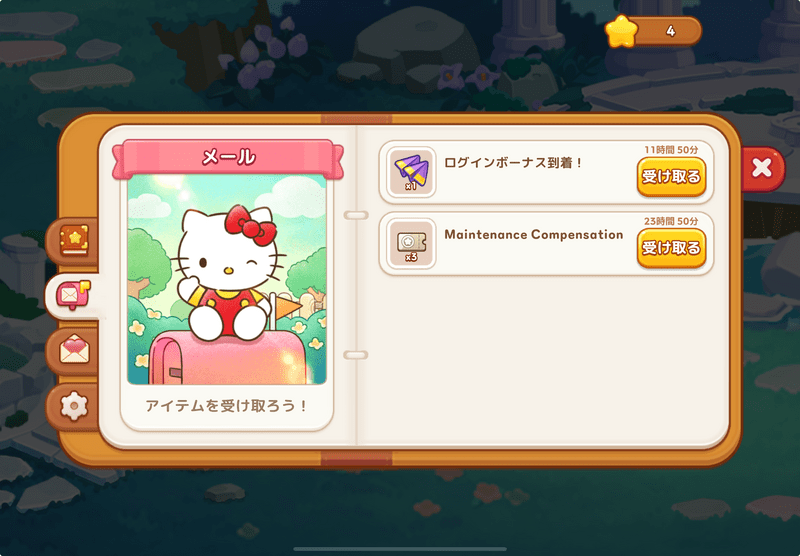Claim Maintenance Compensation with 受け取る button

tap(671, 248)
